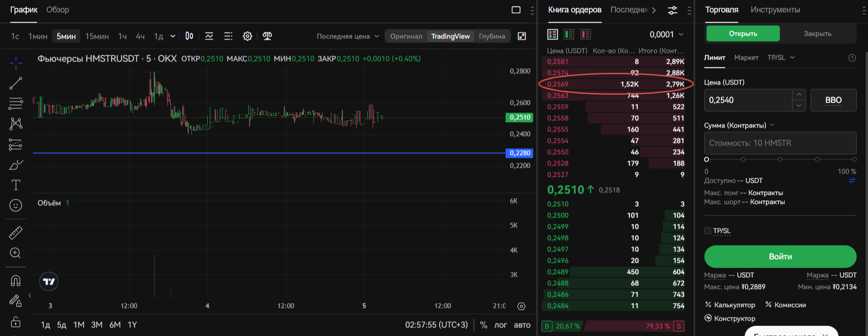The height and width of the screenshot is (336, 868).
Task: Open the Калькулятор link
Action: pyautogui.click(x=730, y=305)
